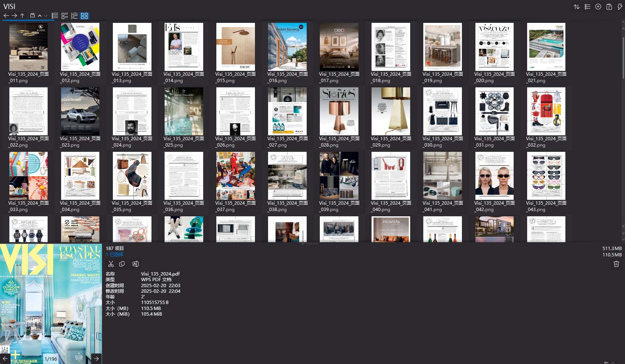Click the lightning bolt quick action icon
The width and height of the screenshot is (625, 364).
tap(620, 7)
